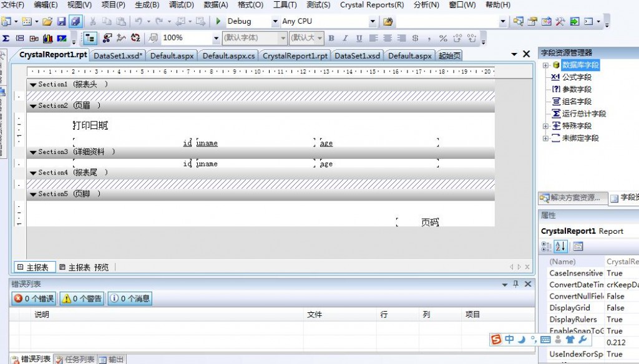
Task: Open the Any CPU platform dropdown
Action: [x=373, y=21]
